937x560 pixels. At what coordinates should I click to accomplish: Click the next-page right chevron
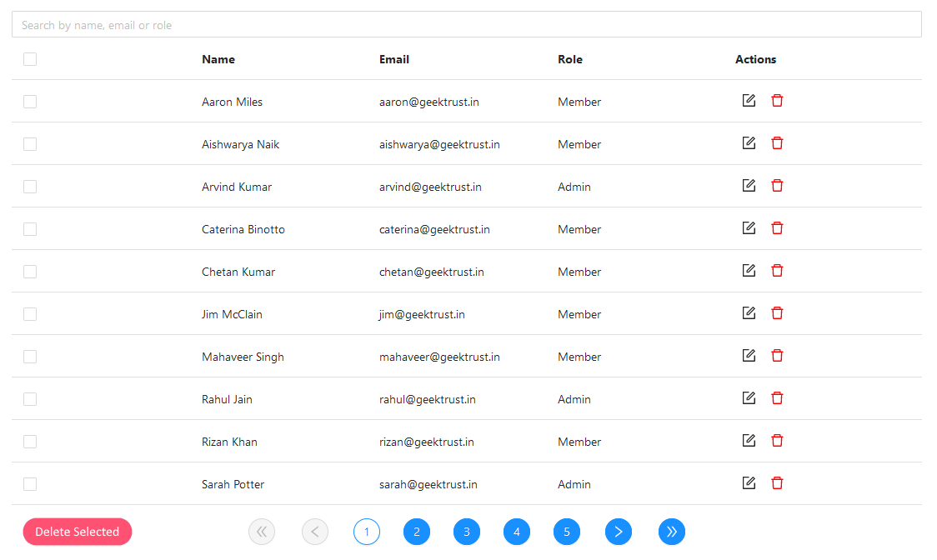click(x=619, y=531)
